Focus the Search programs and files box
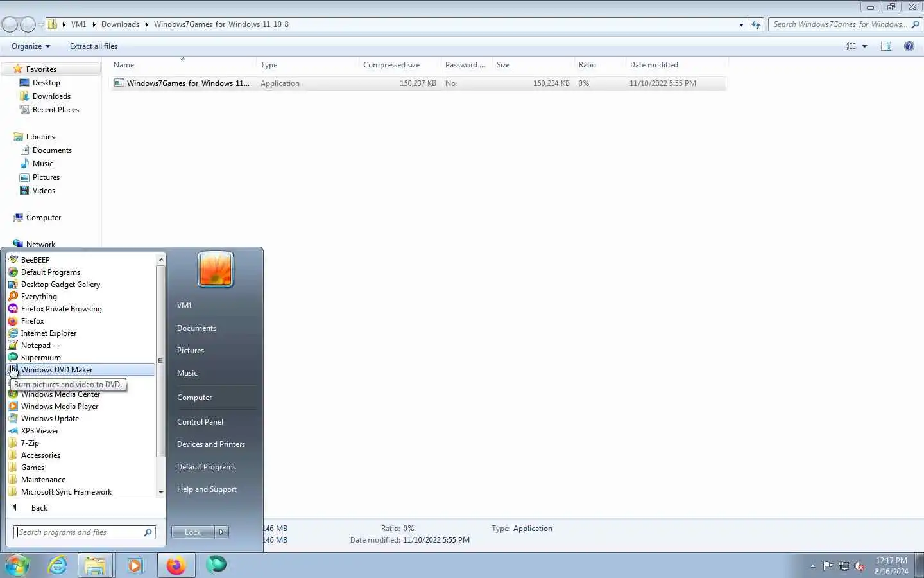Viewport: 924px width, 578px height. 80,532
